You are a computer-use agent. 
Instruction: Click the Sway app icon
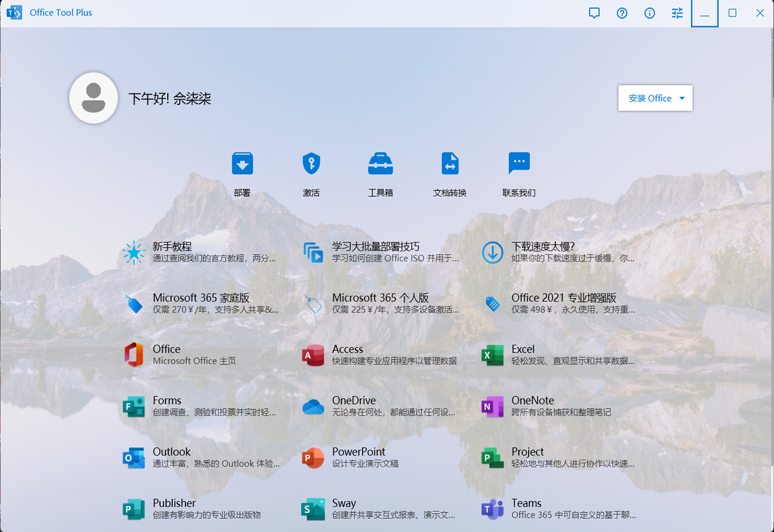click(313, 509)
